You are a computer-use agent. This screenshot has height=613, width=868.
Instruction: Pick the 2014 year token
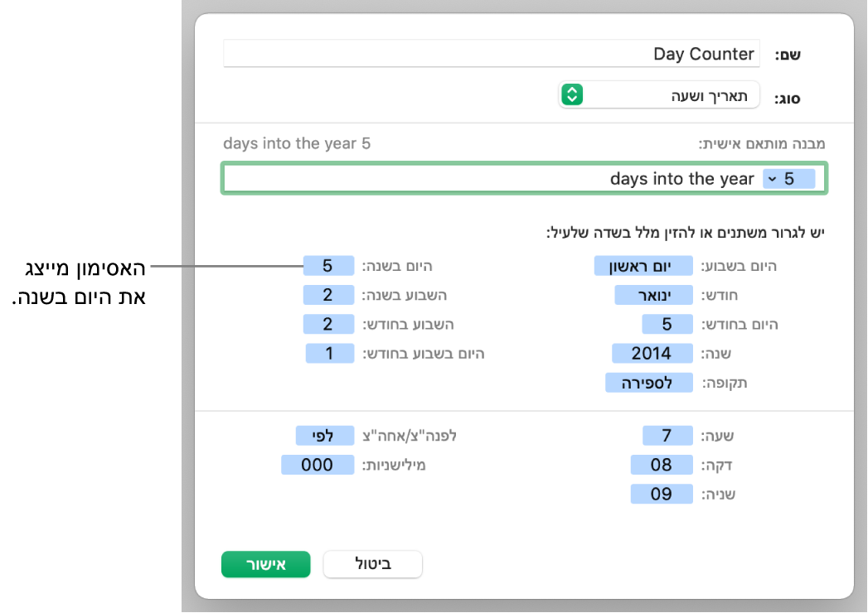652,353
